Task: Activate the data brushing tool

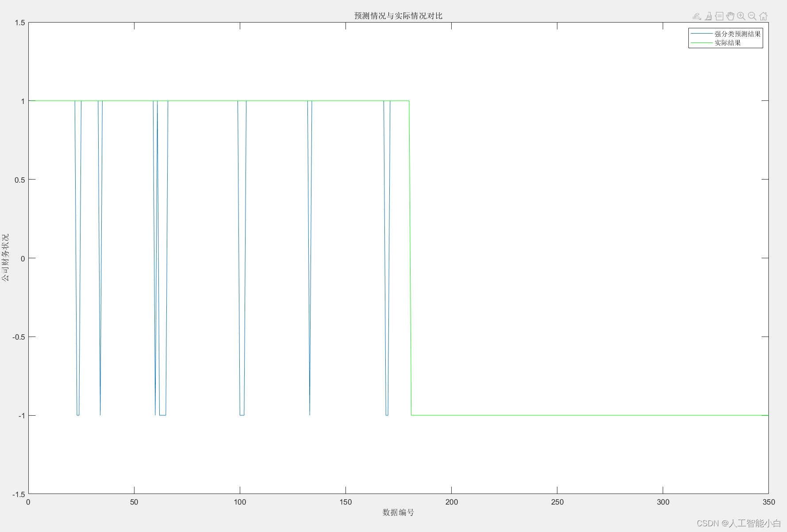Action: click(708, 16)
